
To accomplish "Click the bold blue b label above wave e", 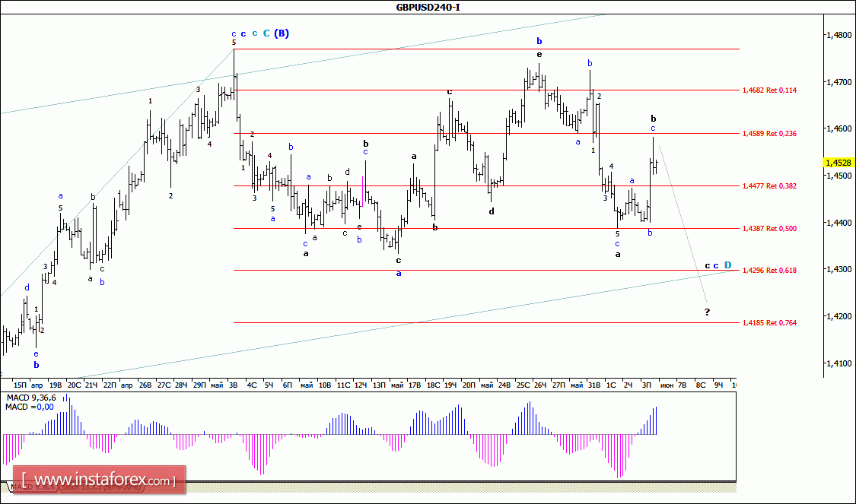I will coord(539,40).
